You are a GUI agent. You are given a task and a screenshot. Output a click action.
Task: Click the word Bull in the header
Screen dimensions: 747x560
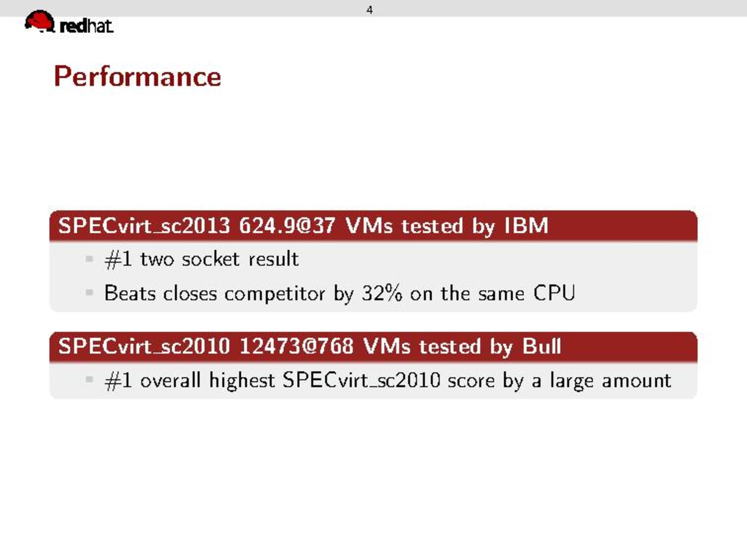(541, 346)
